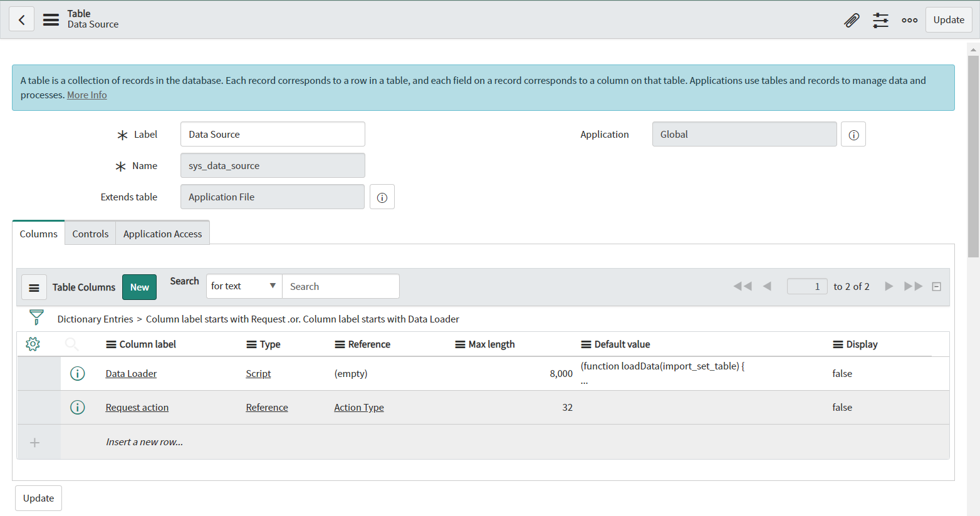
Task: Preview the Application record info icon
Action: pos(853,135)
